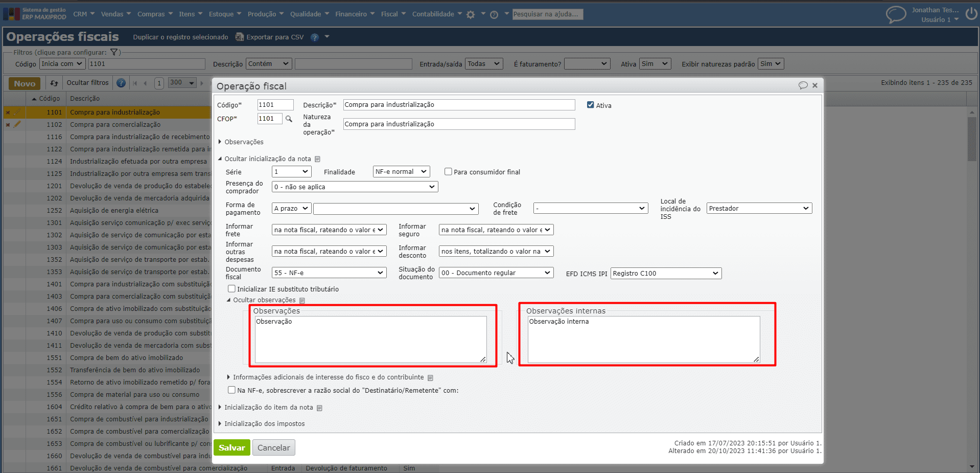Click the Observações text area
The image size is (980, 473).
370,340
